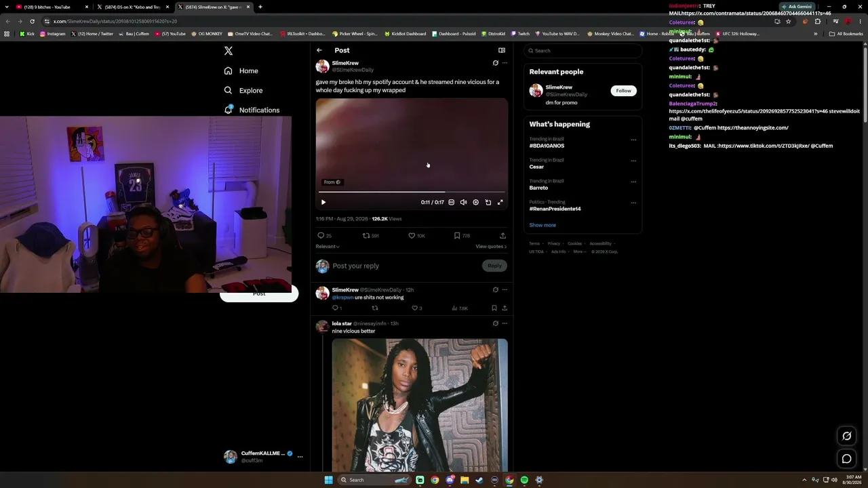Screen dimensions: 868x488
Task: Share the main post
Action: click(x=502, y=236)
